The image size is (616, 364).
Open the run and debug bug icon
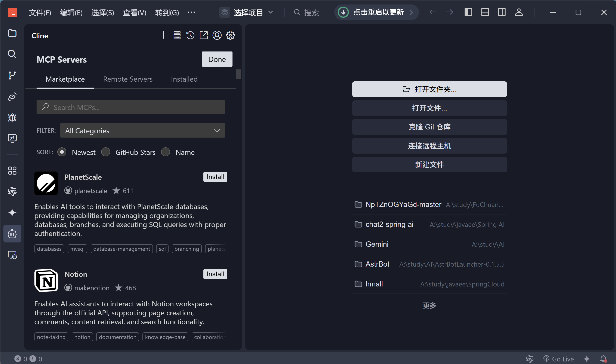12,118
